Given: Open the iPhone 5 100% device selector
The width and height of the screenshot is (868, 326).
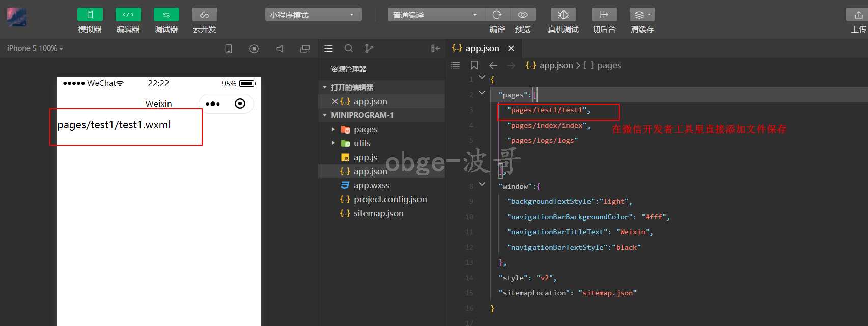Looking at the screenshot, I should (35, 48).
